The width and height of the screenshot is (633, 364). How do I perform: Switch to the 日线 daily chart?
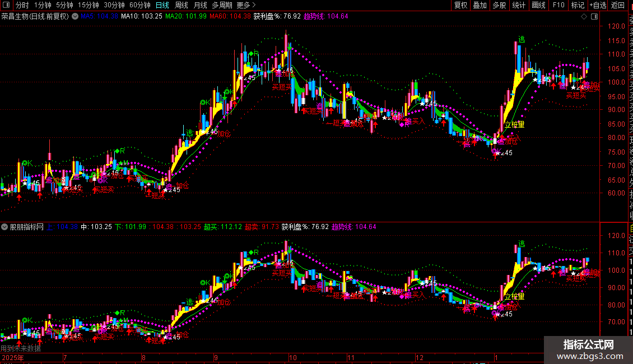pyautogui.click(x=162, y=5)
